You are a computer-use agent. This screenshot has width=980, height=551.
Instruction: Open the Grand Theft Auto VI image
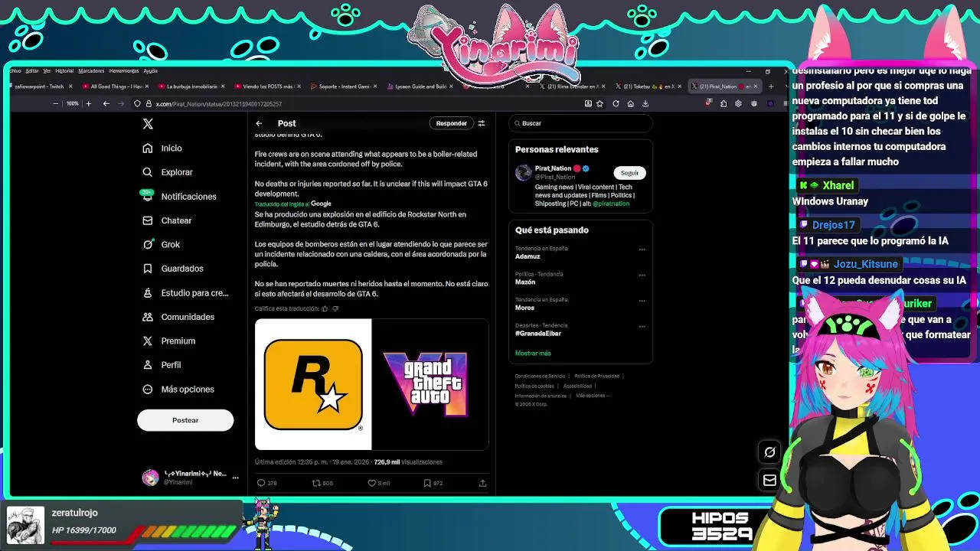point(430,384)
